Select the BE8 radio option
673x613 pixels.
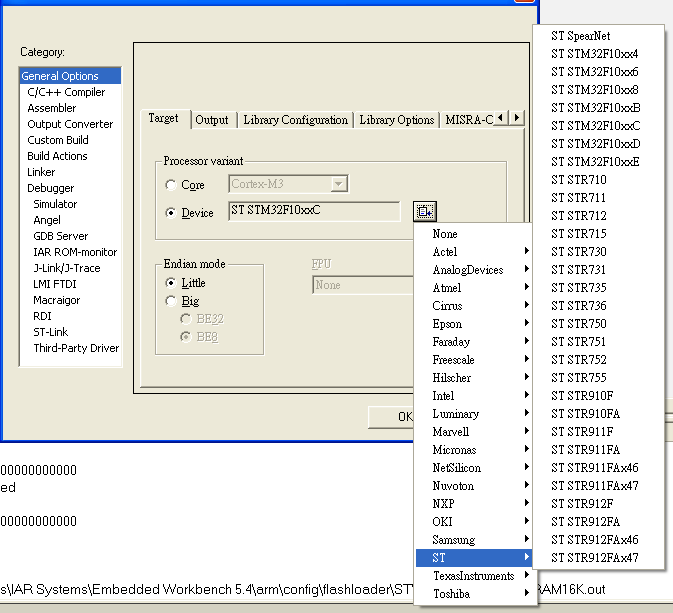click(x=185, y=337)
